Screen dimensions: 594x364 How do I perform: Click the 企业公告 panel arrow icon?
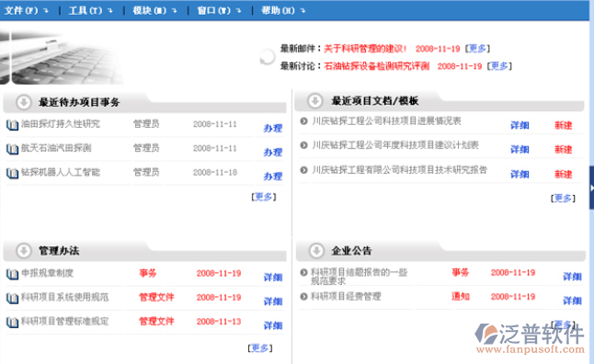pos(316,251)
